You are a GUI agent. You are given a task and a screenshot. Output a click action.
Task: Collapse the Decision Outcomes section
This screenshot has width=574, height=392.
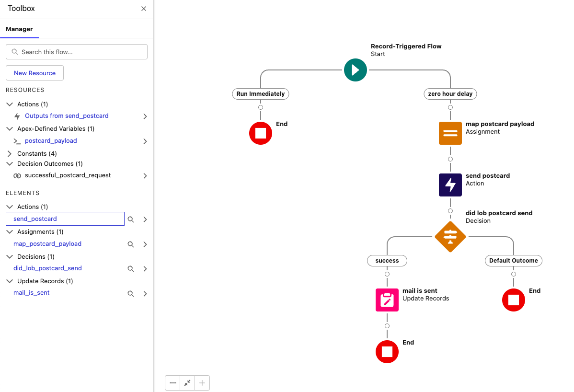(x=10, y=164)
